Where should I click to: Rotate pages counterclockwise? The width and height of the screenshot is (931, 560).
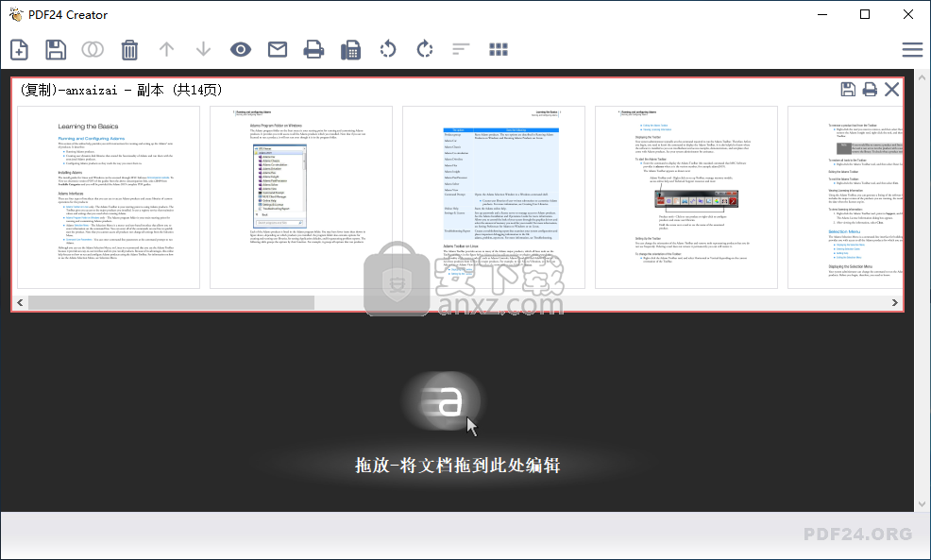tap(388, 49)
